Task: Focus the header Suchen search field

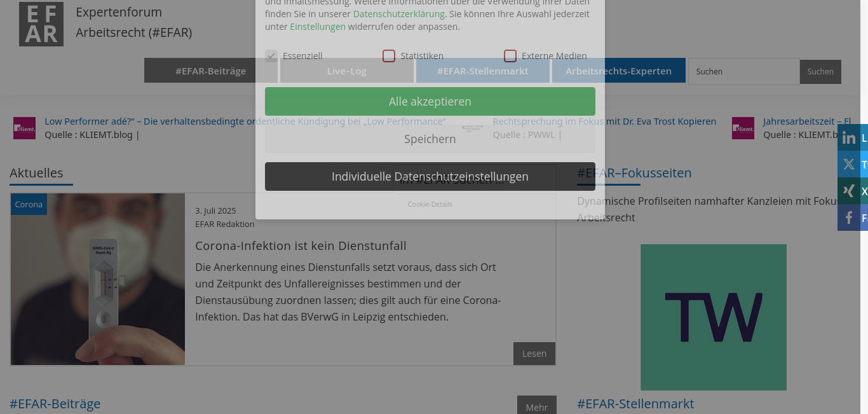Action: click(x=744, y=72)
